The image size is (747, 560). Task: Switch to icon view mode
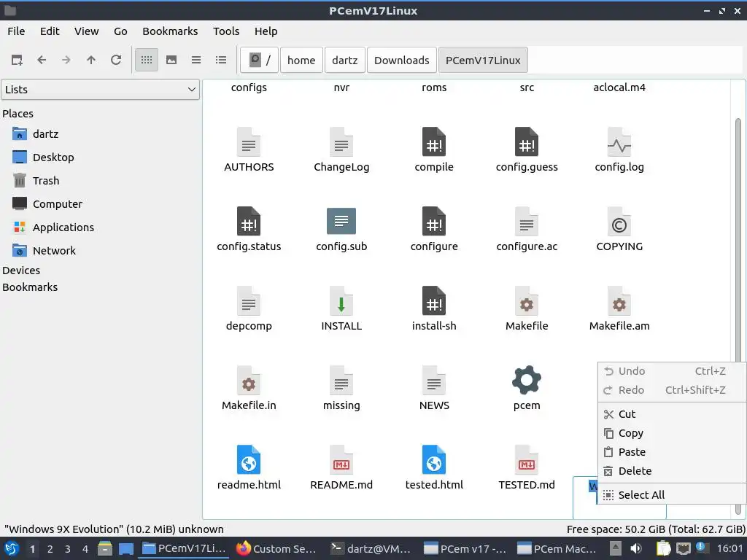146,60
